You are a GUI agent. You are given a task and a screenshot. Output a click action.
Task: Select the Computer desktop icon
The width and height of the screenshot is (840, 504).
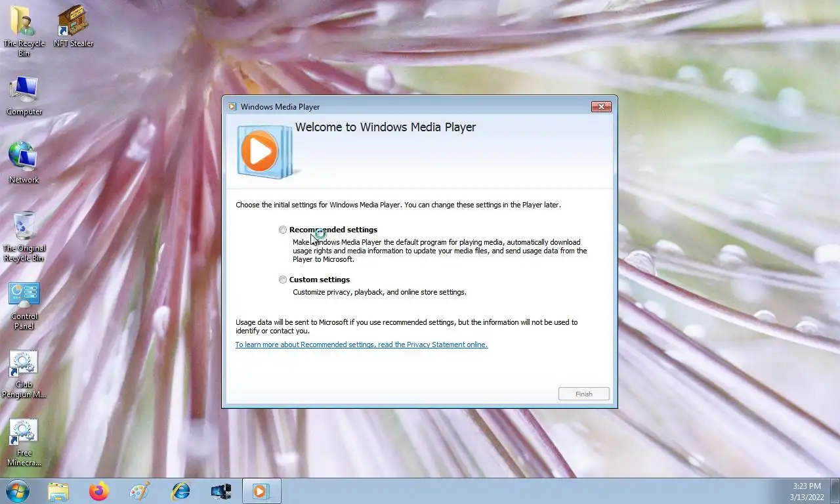pyautogui.click(x=24, y=96)
